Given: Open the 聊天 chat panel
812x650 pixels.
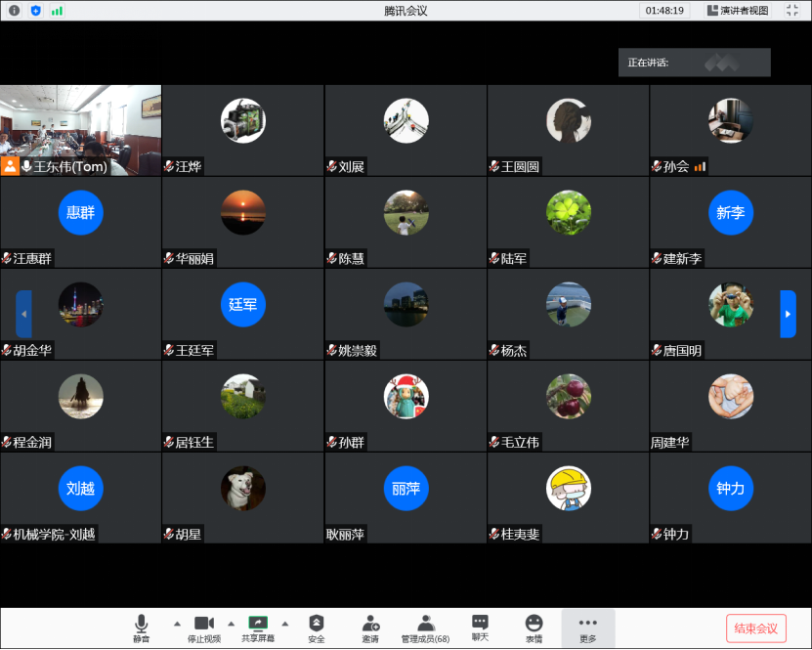Looking at the screenshot, I should 480,628.
